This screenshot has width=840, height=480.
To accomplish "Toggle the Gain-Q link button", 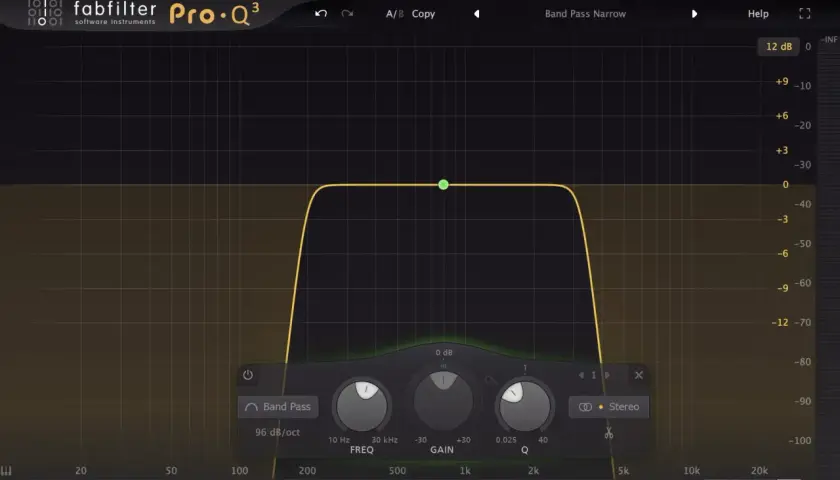I will pyautogui.click(x=490, y=380).
